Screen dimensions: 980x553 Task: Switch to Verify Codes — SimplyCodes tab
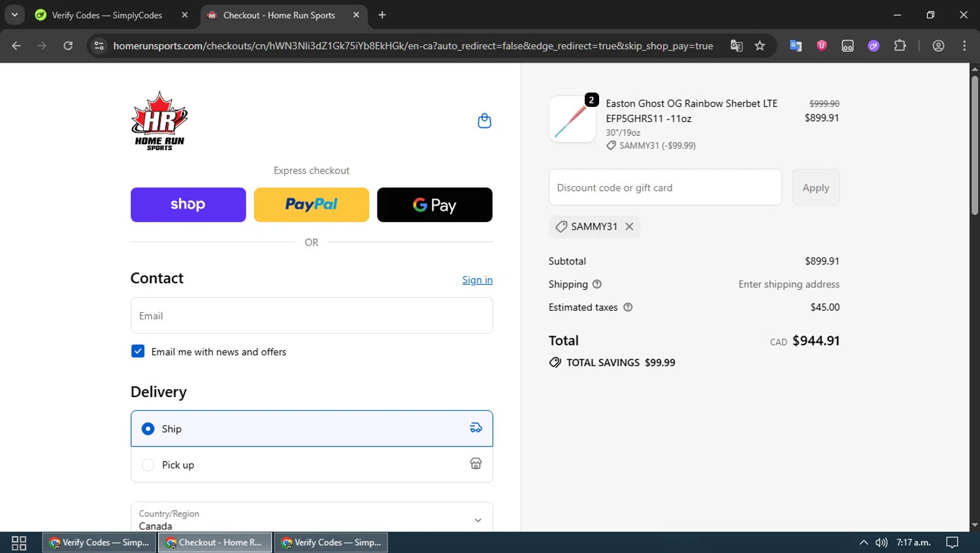(111, 15)
